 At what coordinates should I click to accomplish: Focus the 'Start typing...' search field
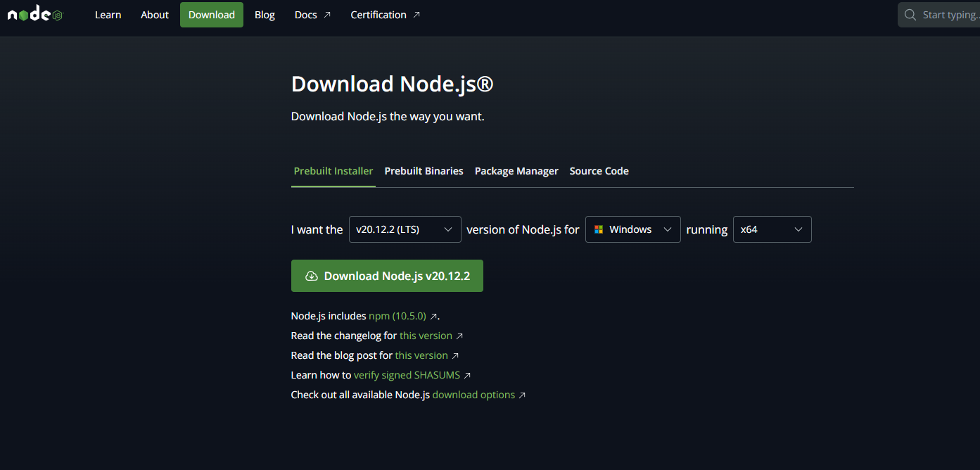(x=939, y=15)
